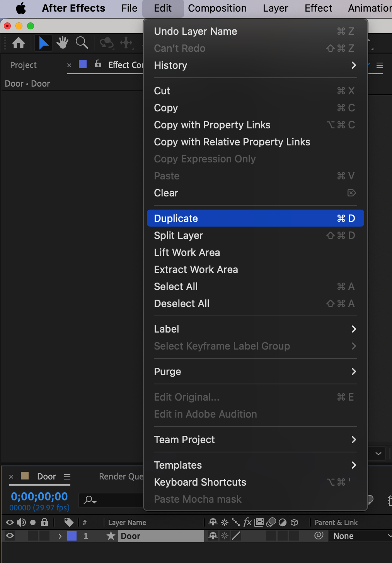This screenshot has width=392, height=563.
Task: Select the Orbit camera tool
Action: (x=106, y=43)
